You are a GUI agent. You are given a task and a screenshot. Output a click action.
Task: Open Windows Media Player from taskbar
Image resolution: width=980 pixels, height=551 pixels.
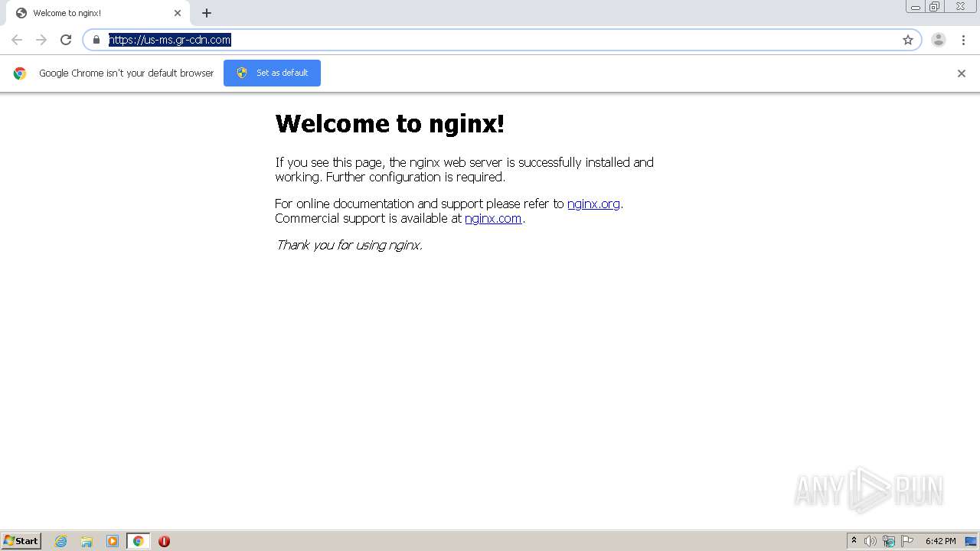113,541
